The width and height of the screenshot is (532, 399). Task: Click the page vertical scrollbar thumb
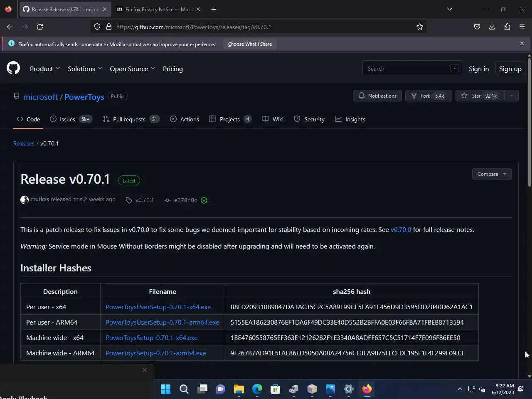[x=529, y=122]
